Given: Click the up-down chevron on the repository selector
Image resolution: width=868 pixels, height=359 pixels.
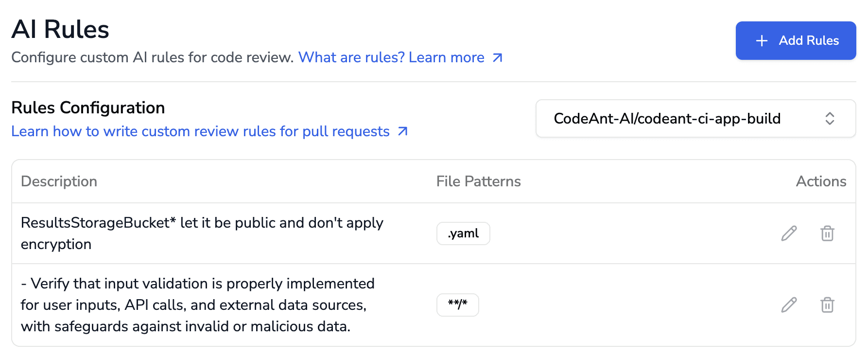Looking at the screenshot, I should tap(830, 118).
